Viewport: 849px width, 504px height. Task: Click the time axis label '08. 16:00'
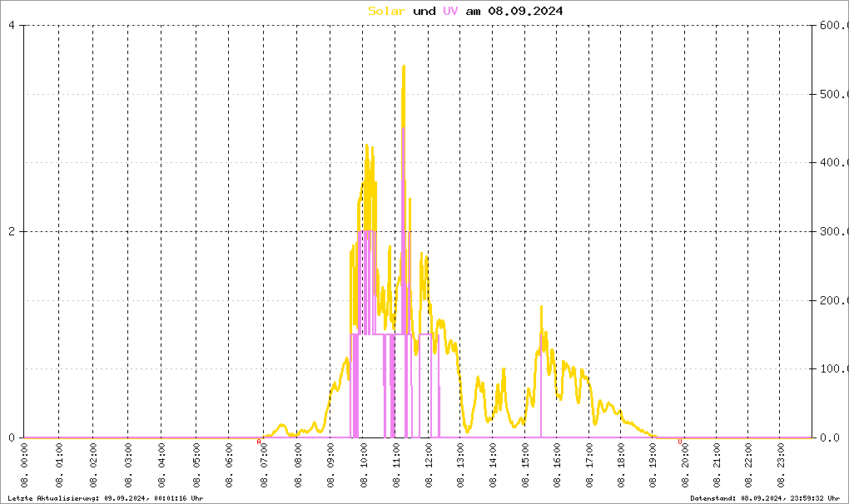point(557,465)
